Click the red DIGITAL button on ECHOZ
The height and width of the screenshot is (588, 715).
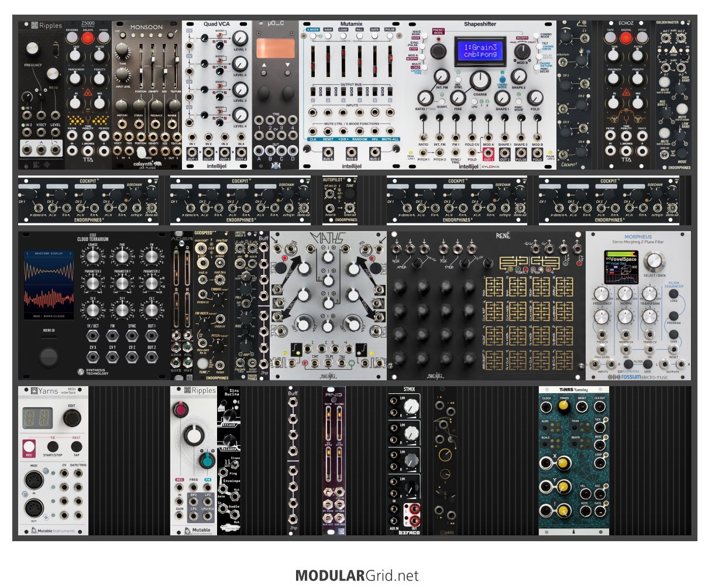[626, 38]
